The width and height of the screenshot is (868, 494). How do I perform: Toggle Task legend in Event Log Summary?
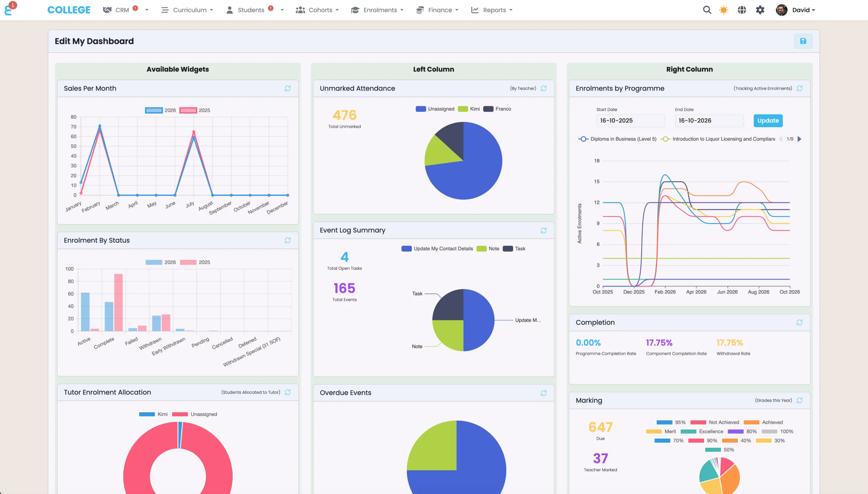pos(514,248)
